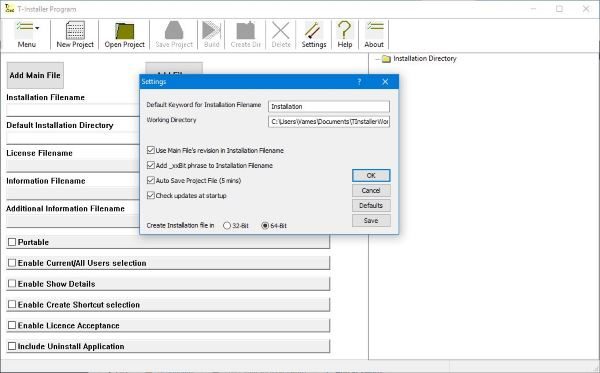Maximize the T-Installer window
The image size is (600, 373).
(x=559, y=8)
